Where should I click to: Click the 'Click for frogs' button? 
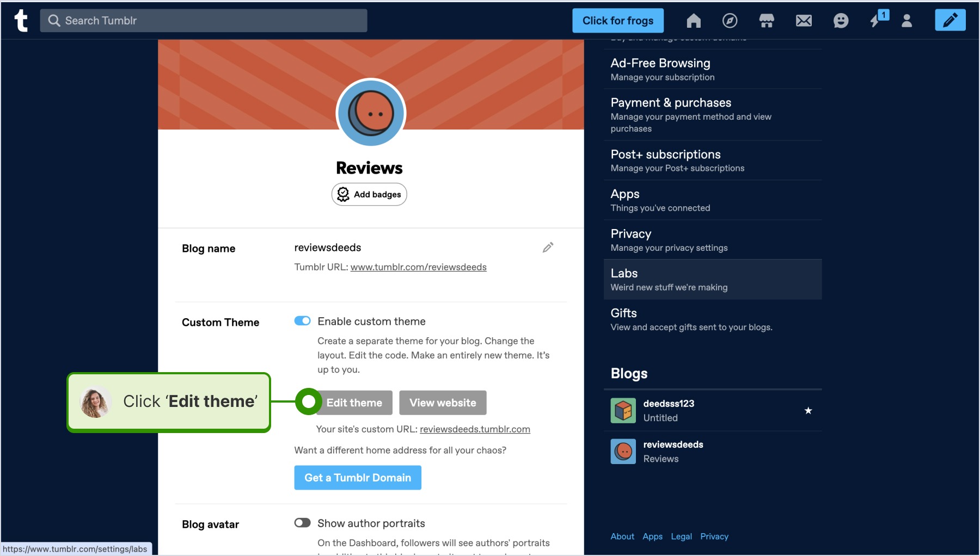618,21
